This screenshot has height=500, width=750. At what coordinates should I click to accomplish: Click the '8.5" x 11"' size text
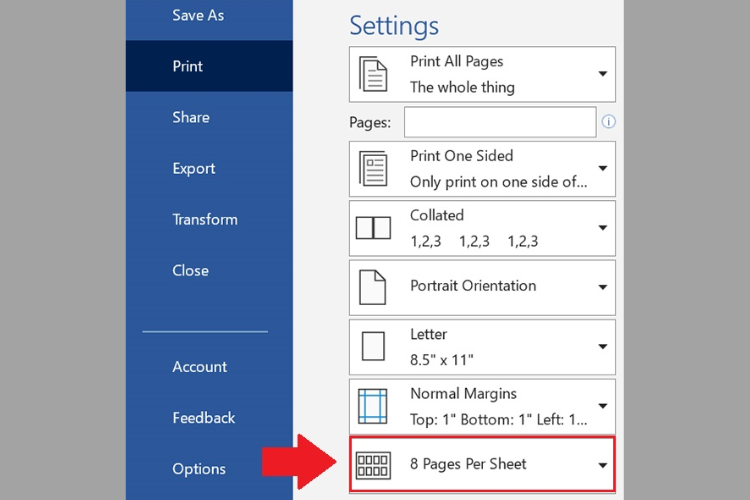[x=441, y=360]
